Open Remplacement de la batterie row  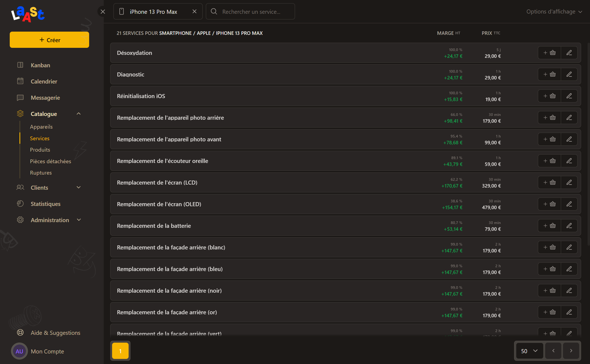click(346, 226)
